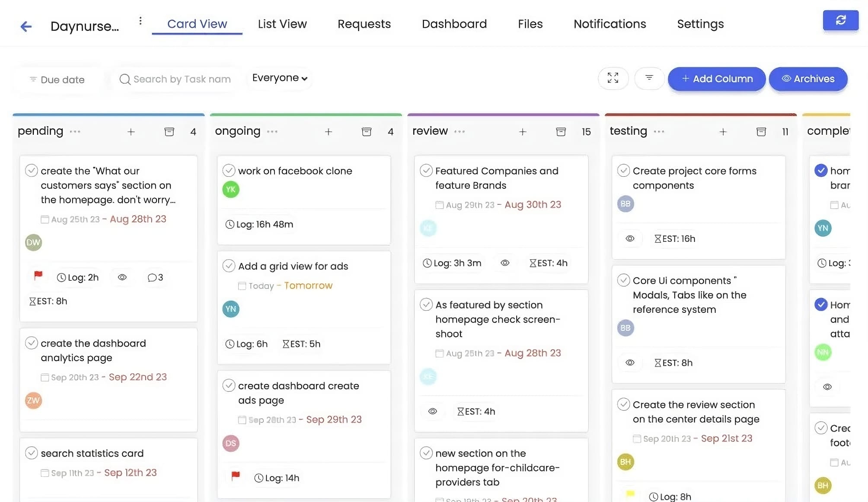Click the sync refresh icon top right
The image size is (868, 502).
point(840,20)
